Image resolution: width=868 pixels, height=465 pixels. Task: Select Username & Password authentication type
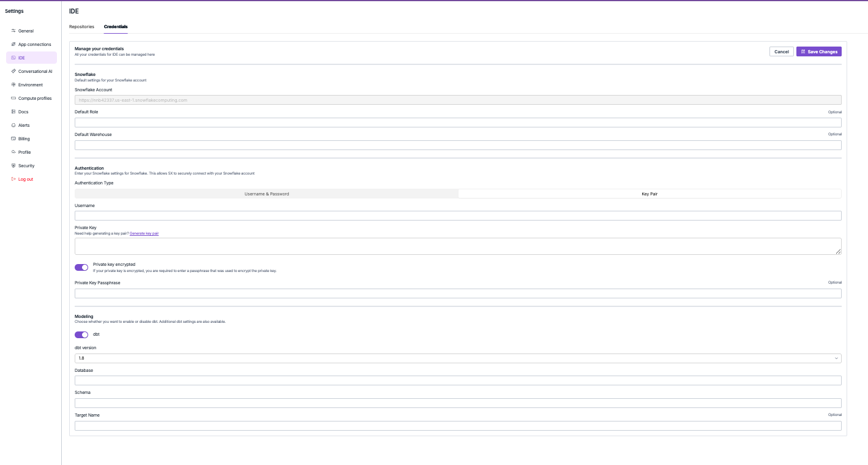(x=266, y=194)
